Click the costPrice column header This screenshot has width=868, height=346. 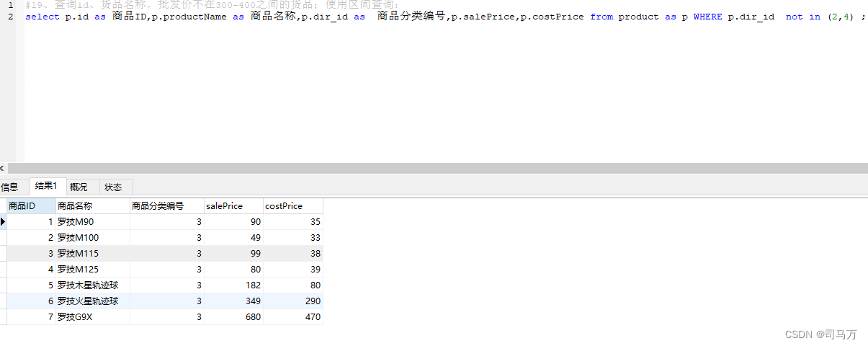click(x=293, y=206)
